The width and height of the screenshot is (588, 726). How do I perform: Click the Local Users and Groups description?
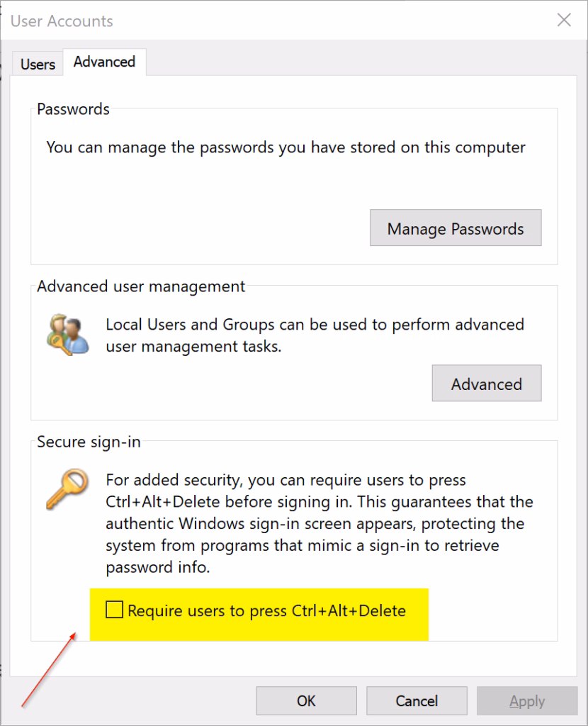tap(315, 335)
